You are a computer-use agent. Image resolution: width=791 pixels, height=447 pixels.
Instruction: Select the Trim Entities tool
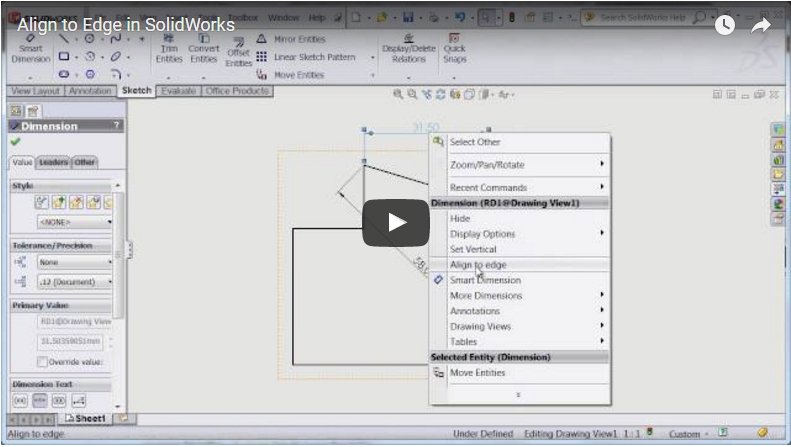[x=169, y=49]
